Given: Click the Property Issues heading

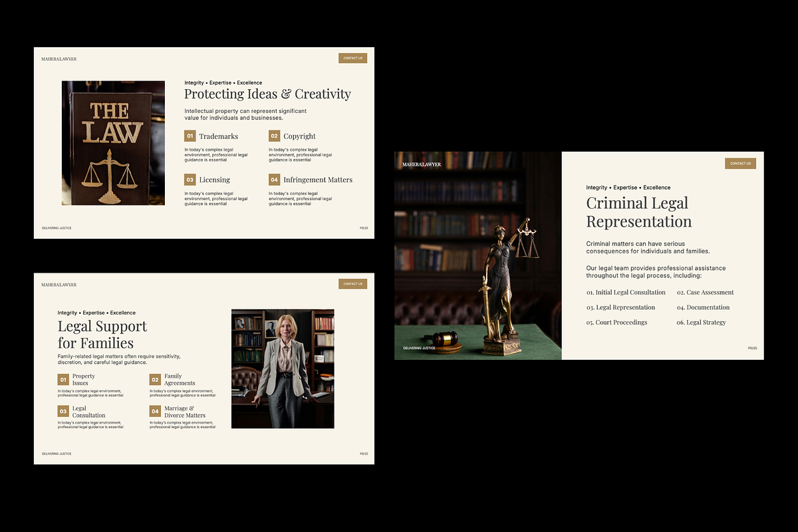Looking at the screenshot, I should click(84, 380).
